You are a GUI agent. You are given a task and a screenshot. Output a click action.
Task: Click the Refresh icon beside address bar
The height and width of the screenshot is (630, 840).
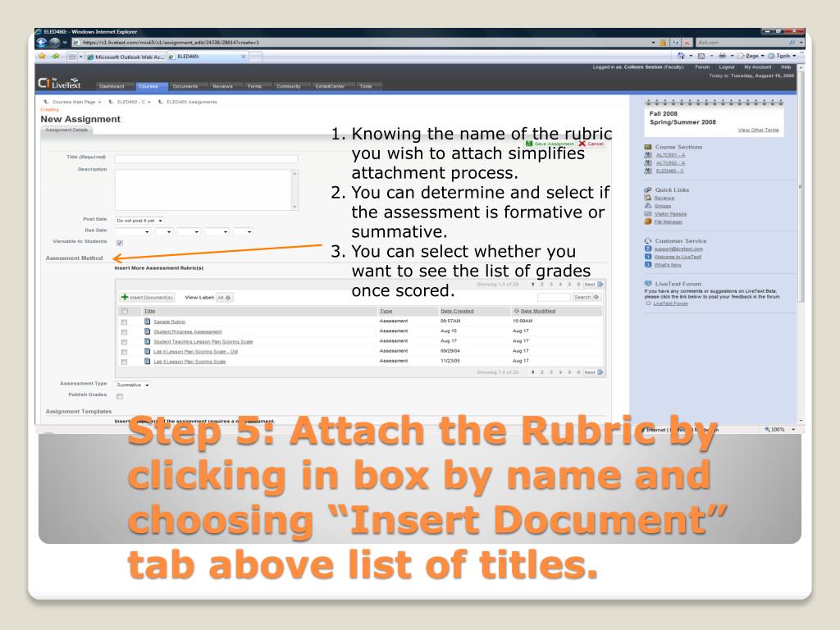[x=676, y=43]
